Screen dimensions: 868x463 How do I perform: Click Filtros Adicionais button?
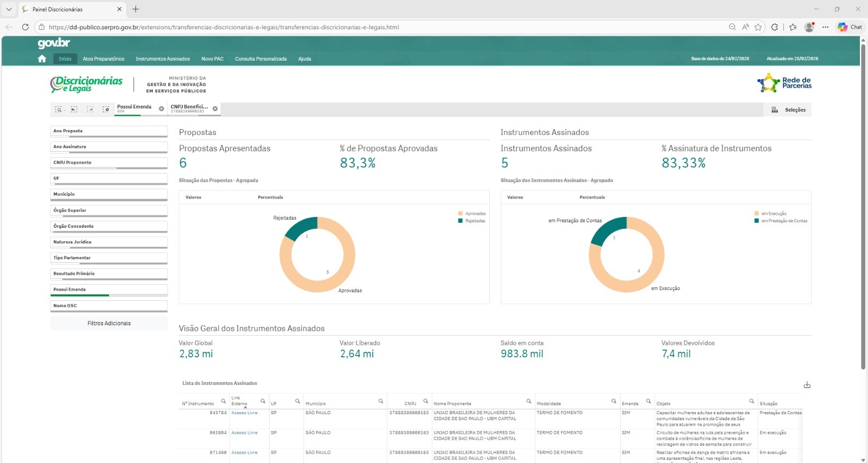pyautogui.click(x=109, y=324)
